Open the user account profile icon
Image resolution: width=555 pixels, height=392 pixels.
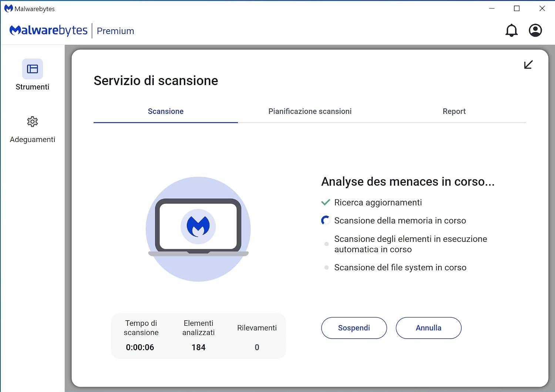coord(535,30)
